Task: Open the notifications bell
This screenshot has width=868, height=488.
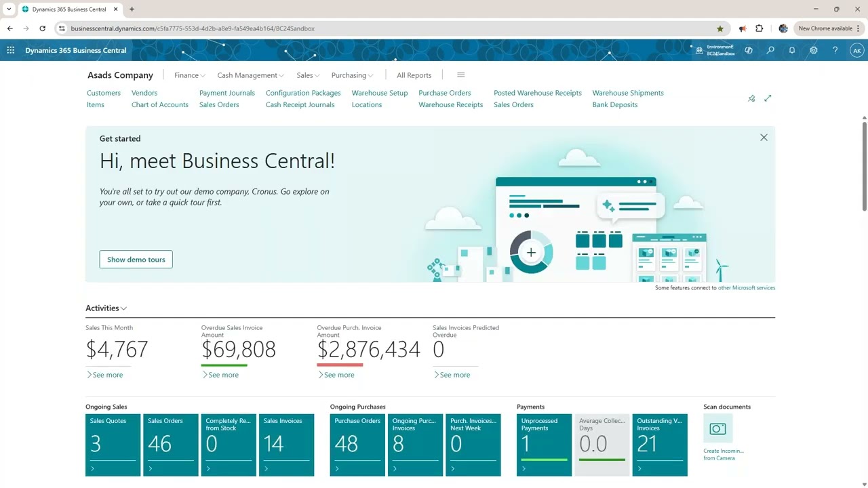Action: (792, 50)
